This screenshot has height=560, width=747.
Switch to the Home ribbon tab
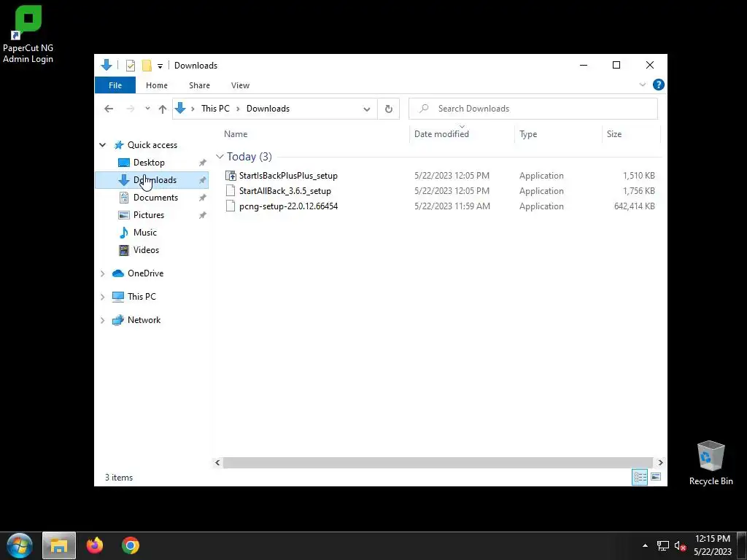pos(157,85)
